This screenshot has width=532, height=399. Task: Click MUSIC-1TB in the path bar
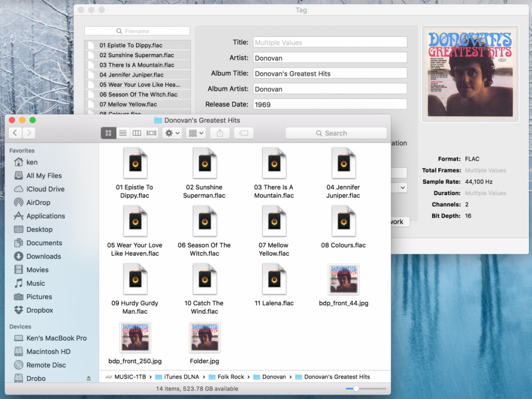(126, 377)
